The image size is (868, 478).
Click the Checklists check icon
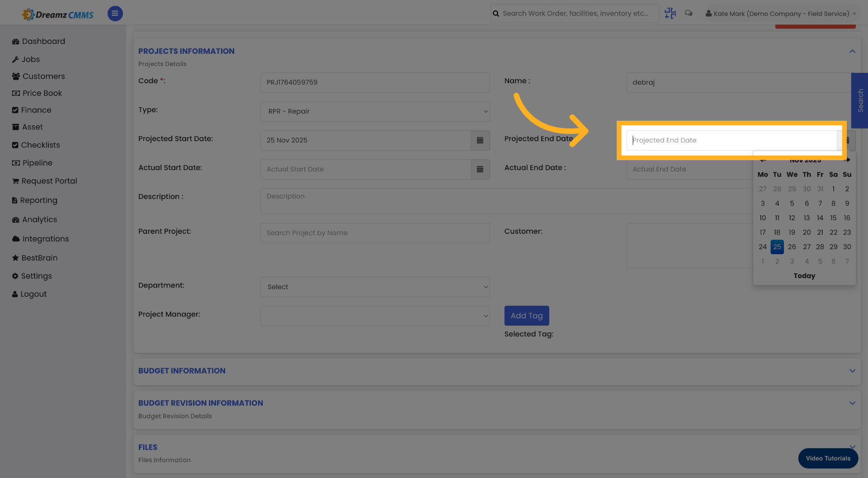point(15,145)
